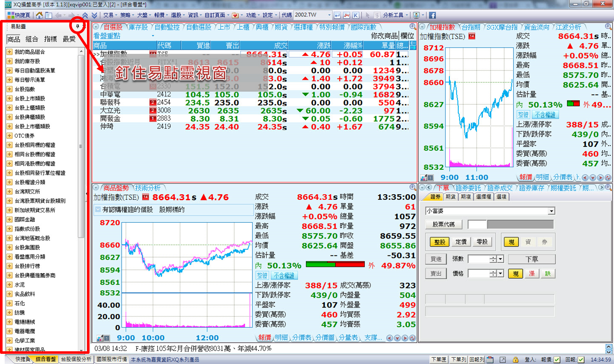Open the K-line chart icon in toolbar

(x=356, y=15)
